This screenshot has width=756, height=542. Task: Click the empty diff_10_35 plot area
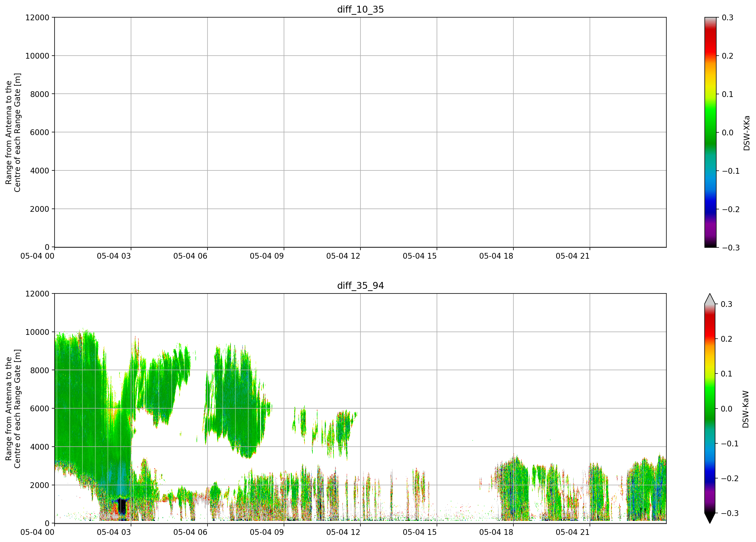(360, 132)
